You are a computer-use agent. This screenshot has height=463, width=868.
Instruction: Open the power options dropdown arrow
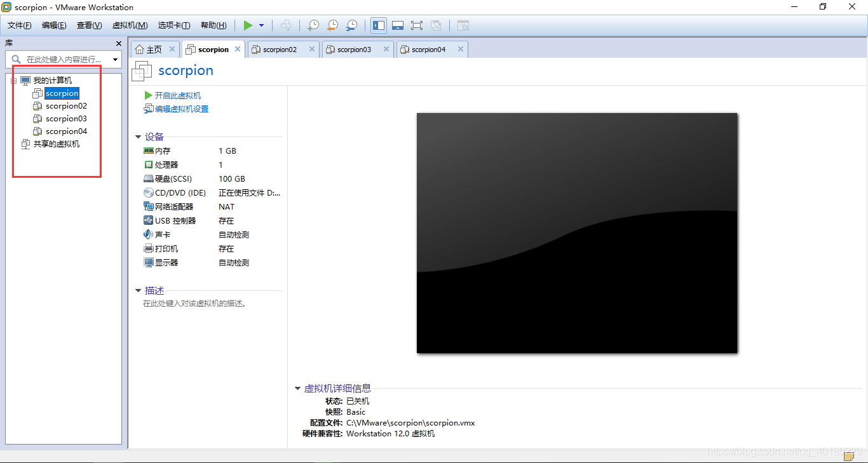pyautogui.click(x=261, y=25)
